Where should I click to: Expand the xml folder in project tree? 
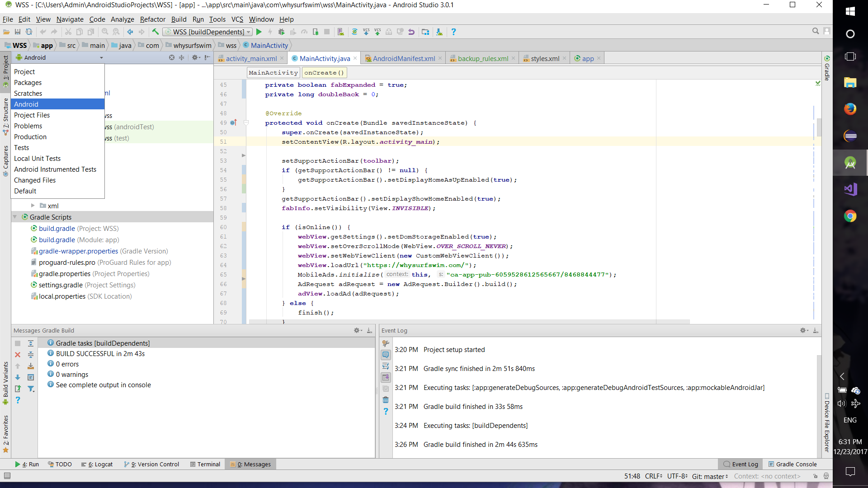click(x=33, y=206)
